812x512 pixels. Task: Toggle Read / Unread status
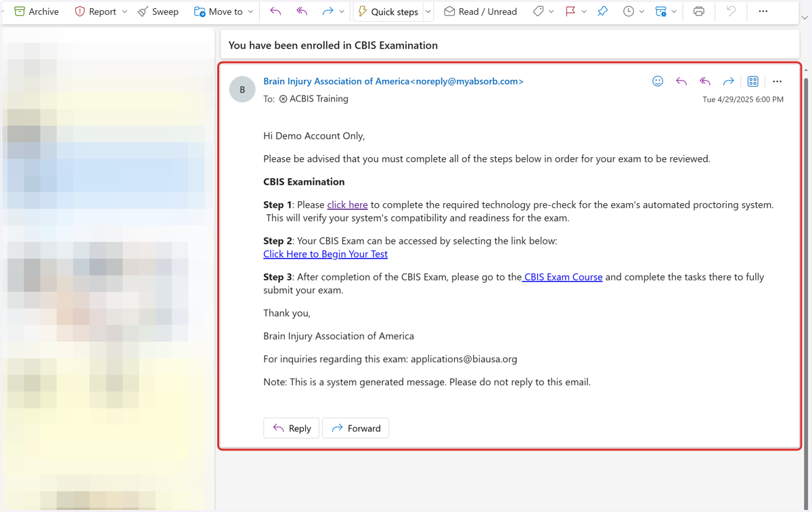point(480,12)
